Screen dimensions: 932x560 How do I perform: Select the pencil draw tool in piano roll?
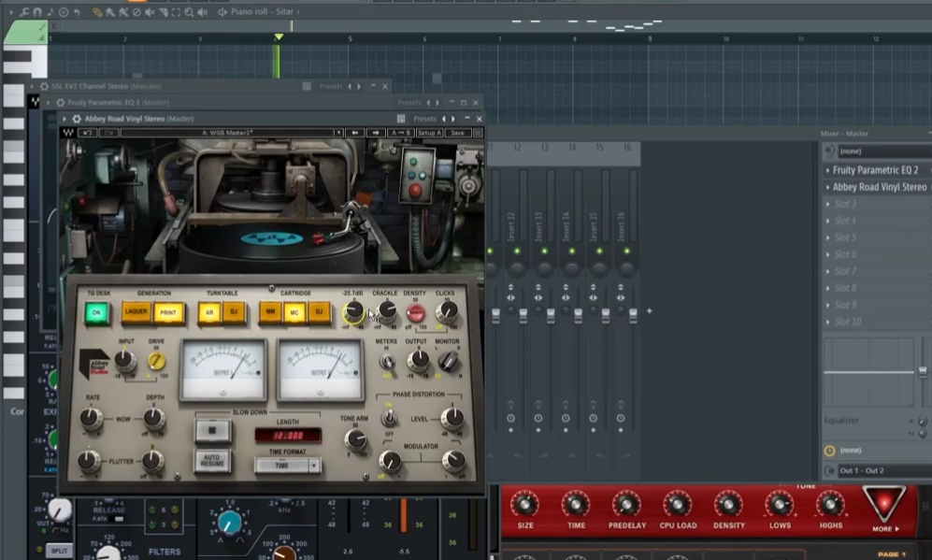click(97, 11)
